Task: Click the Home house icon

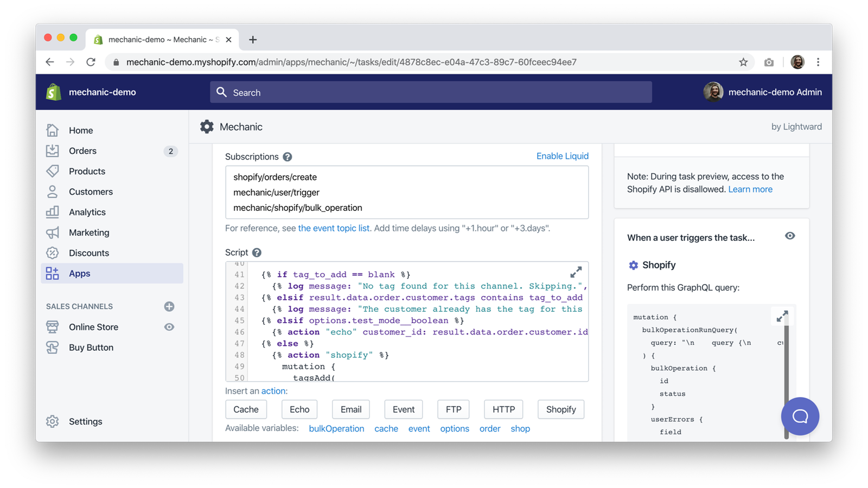Action: coord(53,130)
